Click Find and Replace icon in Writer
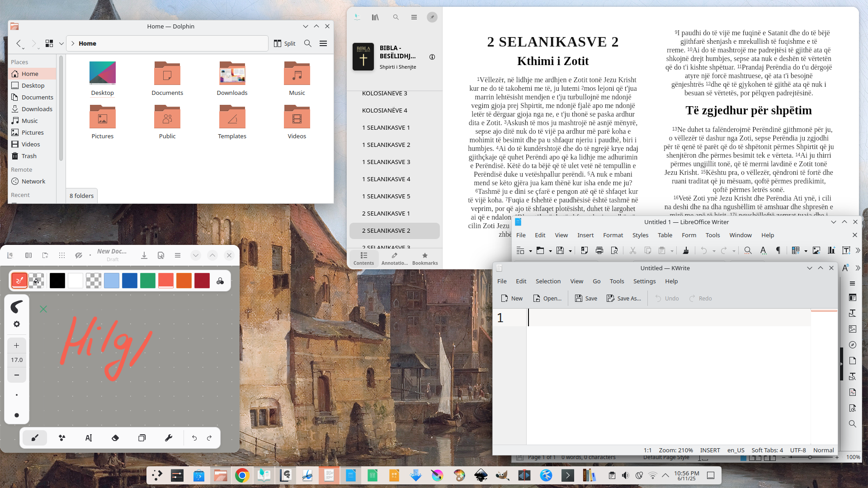Image resolution: width=868 pixels, height=488 pixels. [x=748, y=250]
